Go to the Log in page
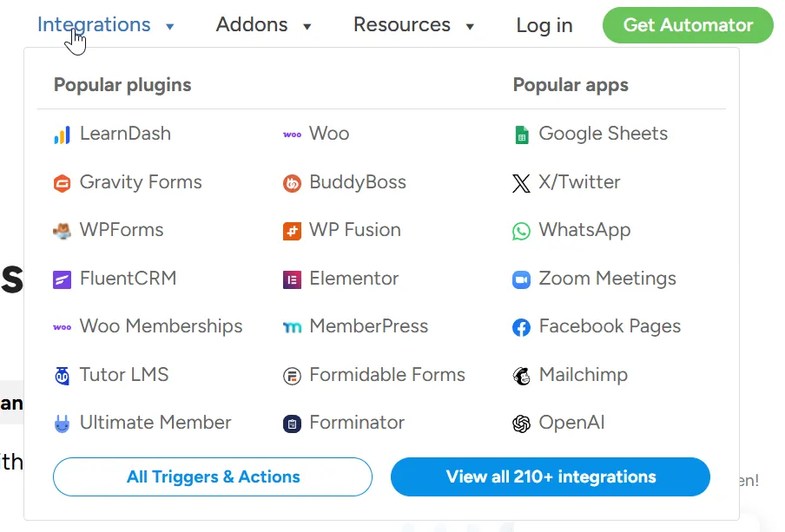 [544, 25]
